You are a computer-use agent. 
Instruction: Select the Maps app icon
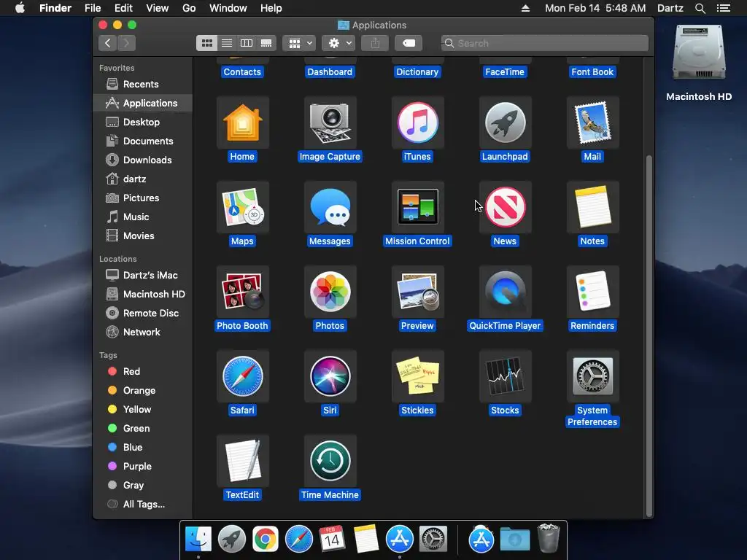point(242,207)
